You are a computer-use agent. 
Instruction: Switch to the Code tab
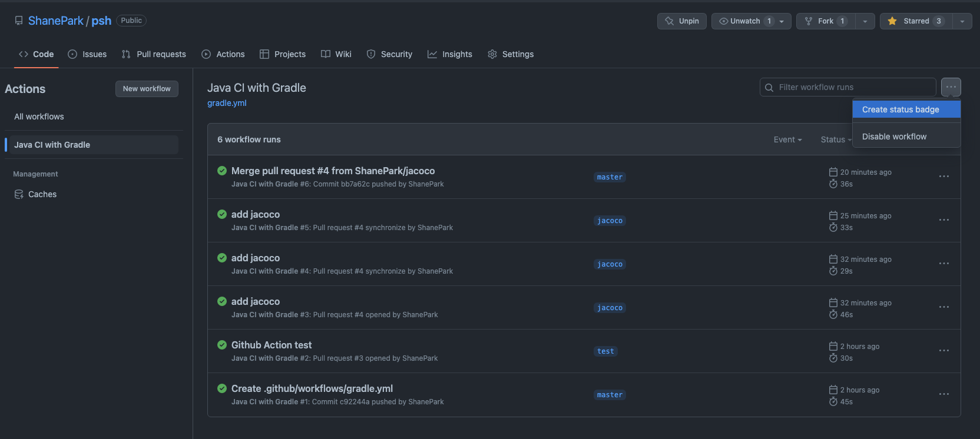(x=37, y=54)
